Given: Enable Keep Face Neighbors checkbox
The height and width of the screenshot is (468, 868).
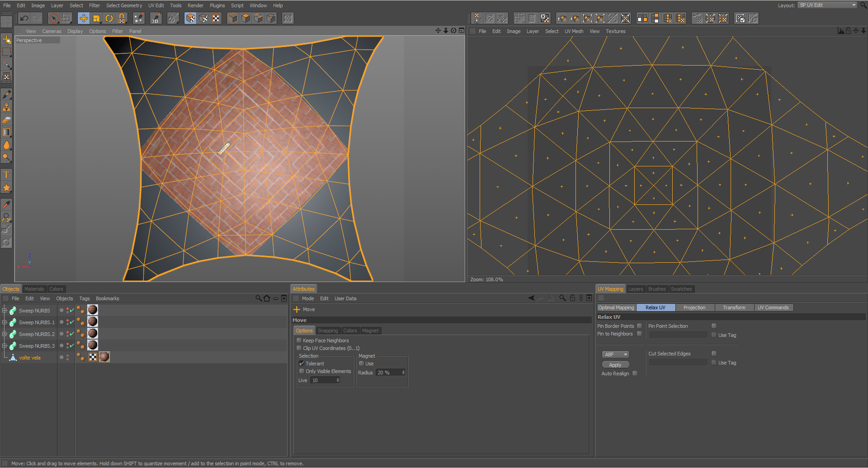Looking at the screenshot, I should pyautogui.click(x=299, y=340).
